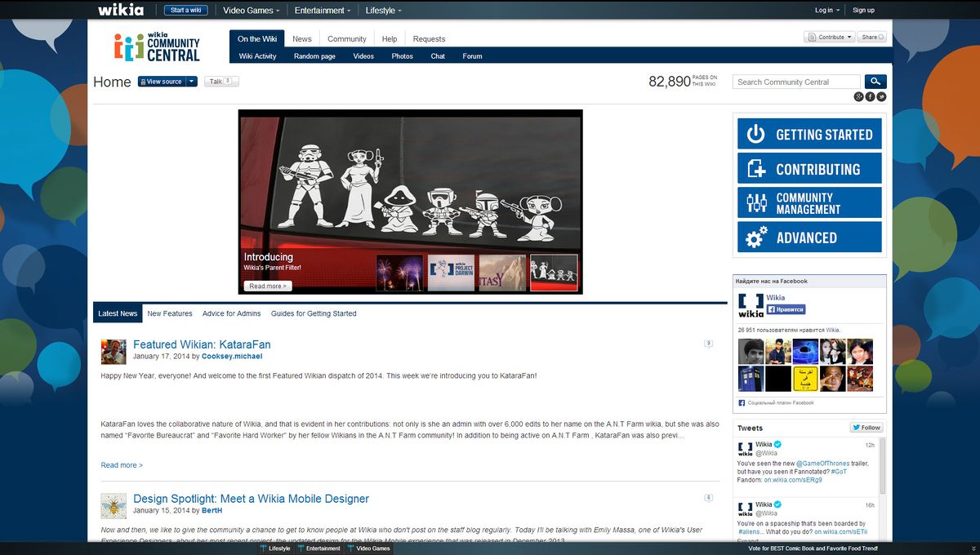980x555 pixels.
Task: Open comment count bubble on Design Spotlight post
Action: [x=708, y=498]
